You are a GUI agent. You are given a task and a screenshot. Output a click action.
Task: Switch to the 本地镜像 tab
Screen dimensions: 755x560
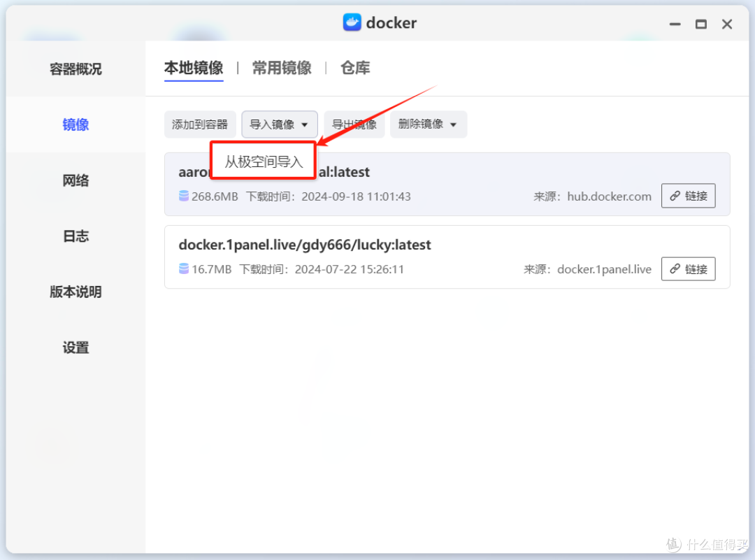194,68
